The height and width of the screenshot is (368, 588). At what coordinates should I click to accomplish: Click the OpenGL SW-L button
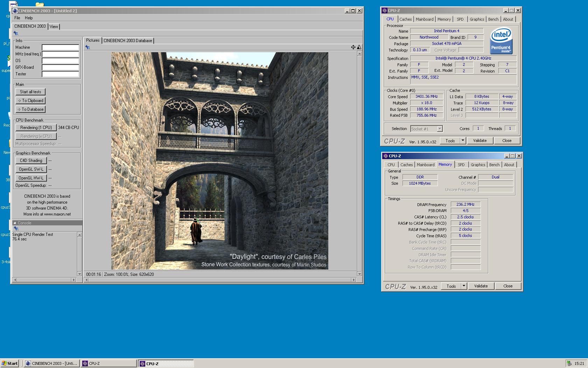point(31,169)
